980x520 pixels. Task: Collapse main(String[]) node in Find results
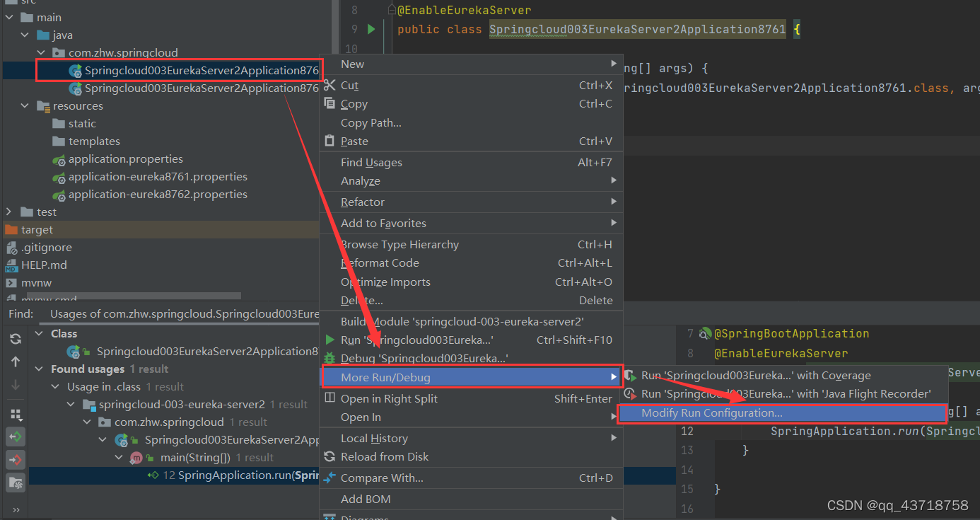(x=119, y=457)
